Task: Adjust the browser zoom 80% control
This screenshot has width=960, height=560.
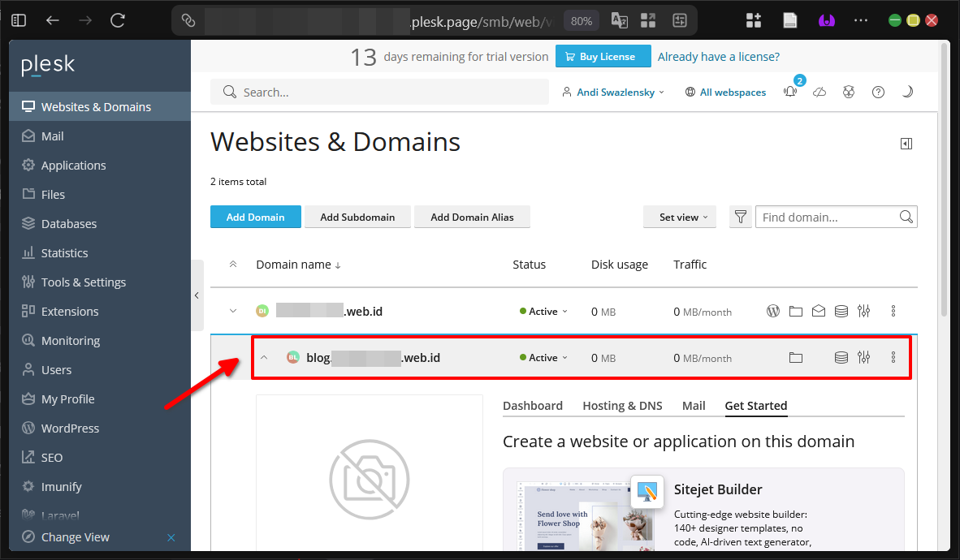Action: click(581, 21)
